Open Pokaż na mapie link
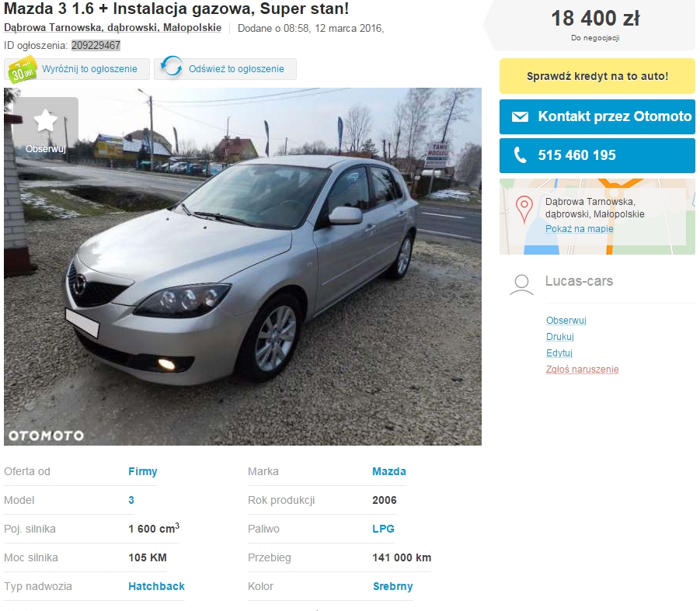The image size is (700, 611). (579, 229)
